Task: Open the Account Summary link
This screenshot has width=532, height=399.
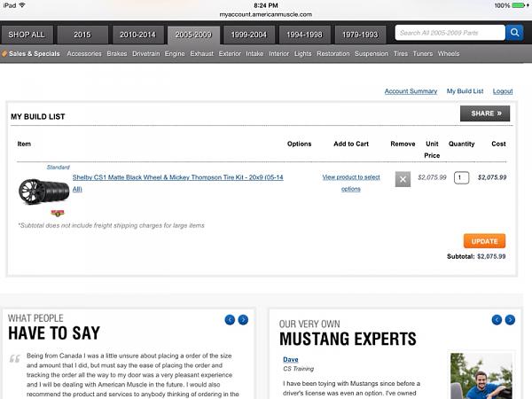Action: coord(411,91)
